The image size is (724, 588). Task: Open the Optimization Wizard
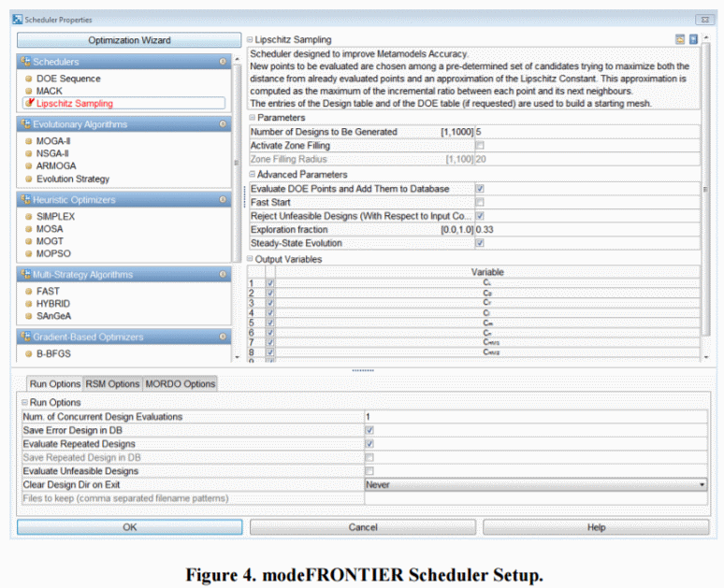click(129, 40)
